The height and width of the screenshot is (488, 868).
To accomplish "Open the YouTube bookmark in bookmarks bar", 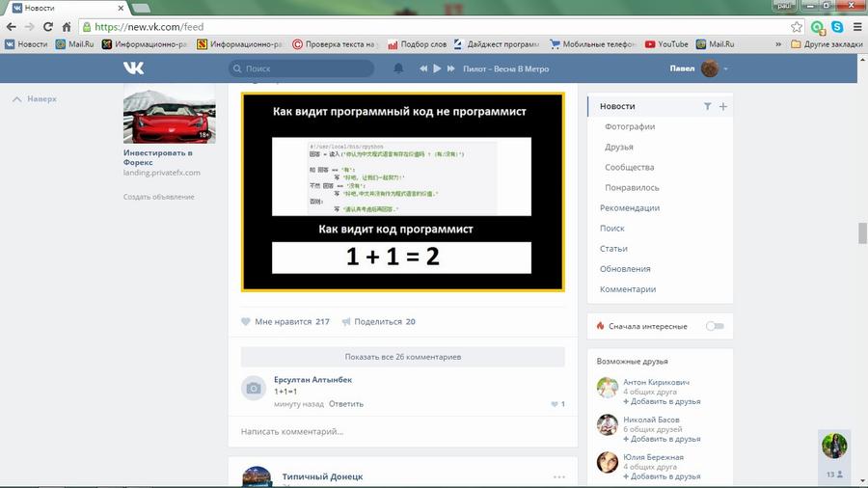I will 665,43.
